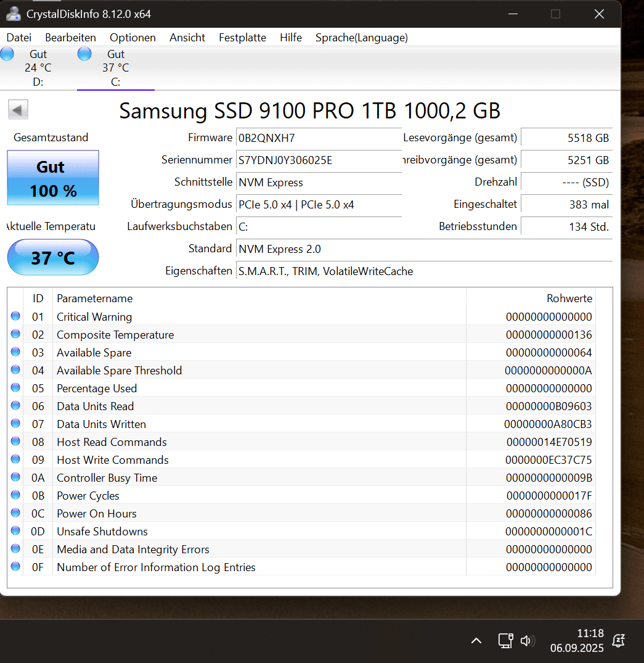This screenshot has height=663, width=644.
Task: Click status orb for Error Information Log Entries
Action: tap(15, 566)
